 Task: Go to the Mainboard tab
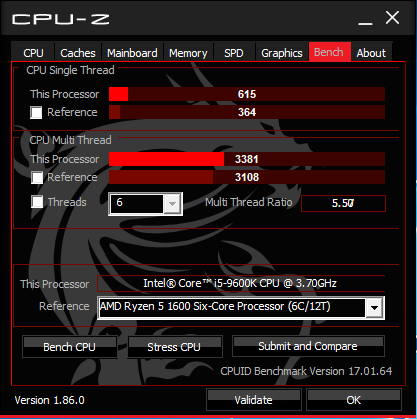coord(132,52)
